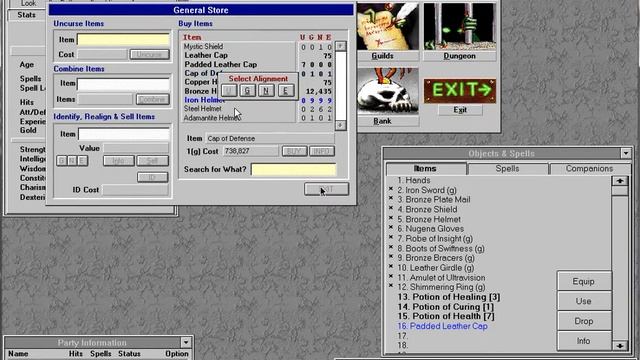Focus the Identify section Item field
640x360 pixels.
124,134
